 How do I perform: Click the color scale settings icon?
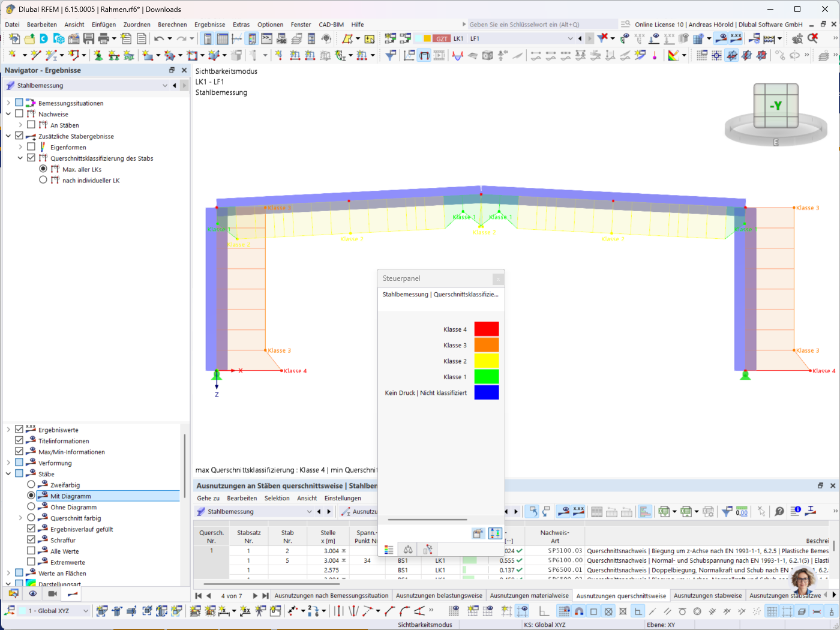pyautogui.click(x=674, y=55)
